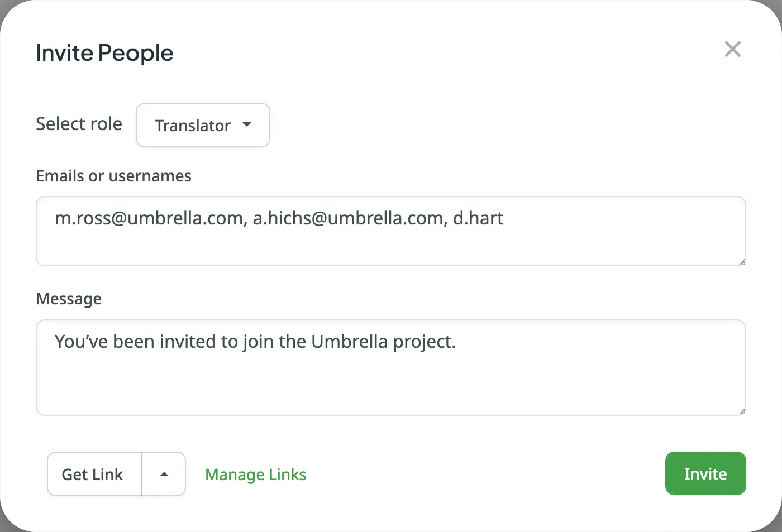Click the resize grip on the Message box
This screenshot has width=782, height=532.
pyautogui.click(x=742, y=411)
